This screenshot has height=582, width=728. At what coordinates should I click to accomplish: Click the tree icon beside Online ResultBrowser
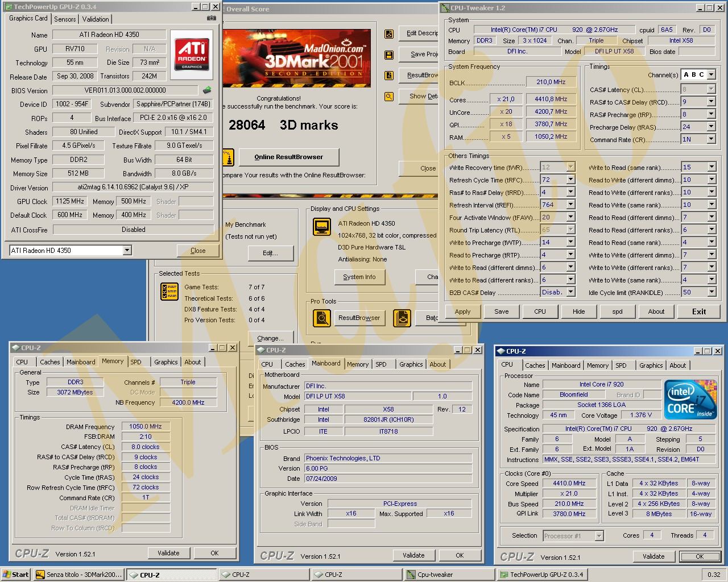227,157
